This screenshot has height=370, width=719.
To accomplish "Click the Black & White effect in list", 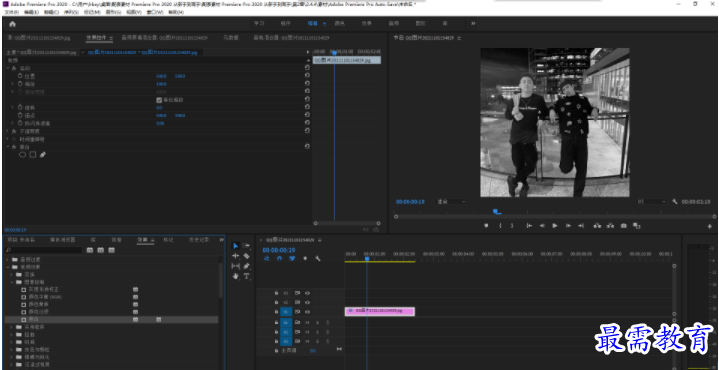I will 111,319.
